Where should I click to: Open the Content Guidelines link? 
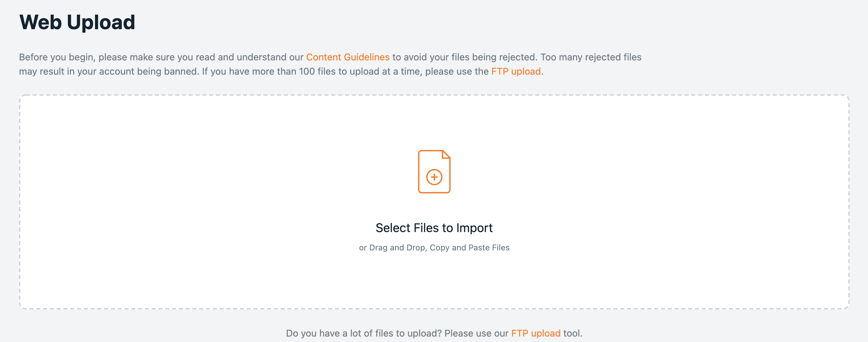tap(348, 57)
